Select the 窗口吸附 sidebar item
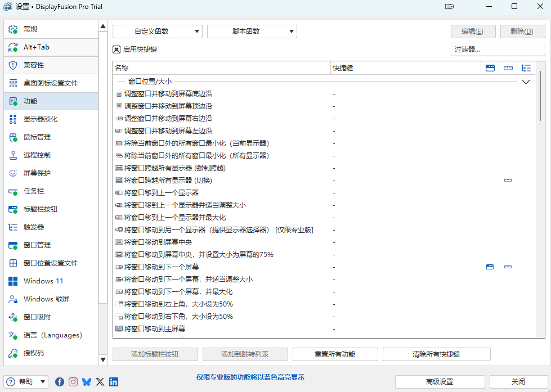 (37, 317)
